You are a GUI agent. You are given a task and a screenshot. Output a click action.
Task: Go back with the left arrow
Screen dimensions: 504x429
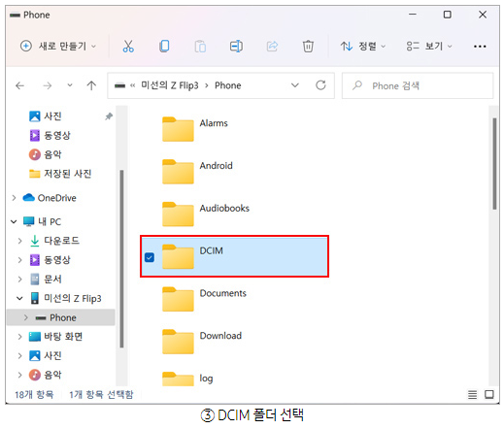[20, 85]
